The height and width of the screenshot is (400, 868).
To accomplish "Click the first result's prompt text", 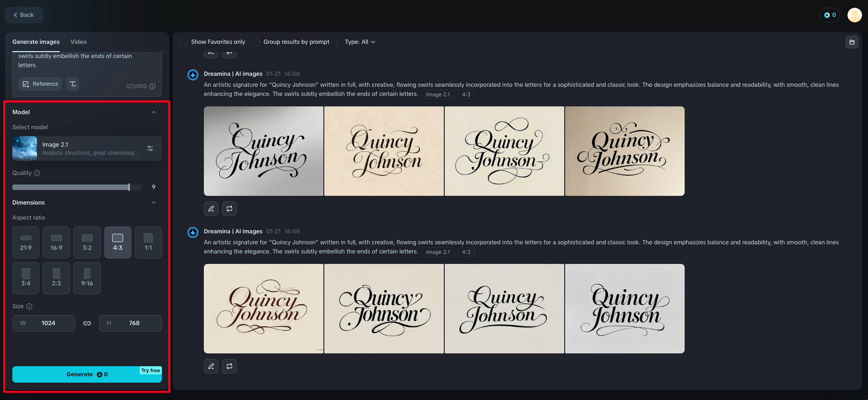I will pyautogui.click(x=521, y=89).
